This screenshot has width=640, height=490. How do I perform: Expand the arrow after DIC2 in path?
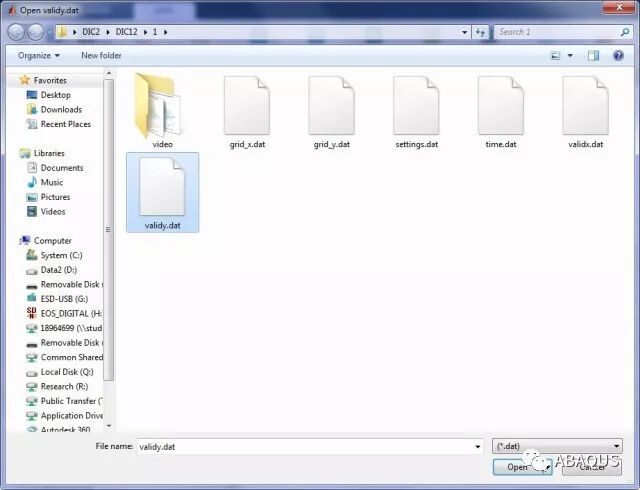pos(108,32)
